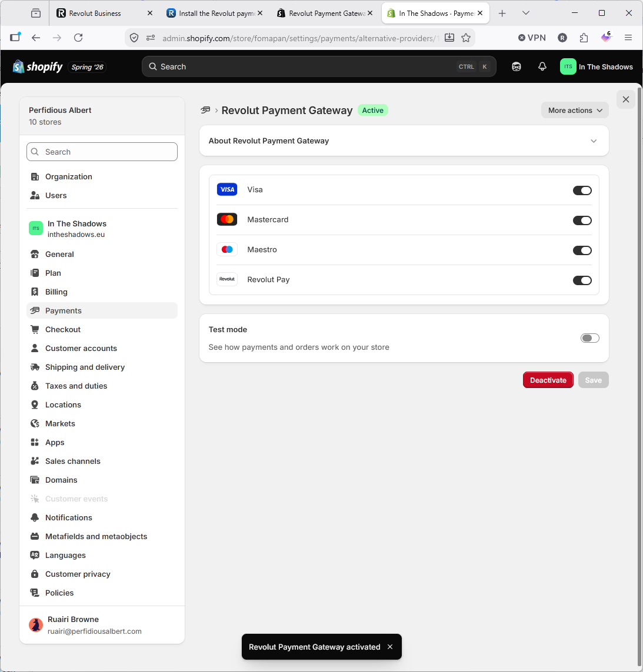
Task: Click the Shopify top Search bar
Action: [319, 67]
